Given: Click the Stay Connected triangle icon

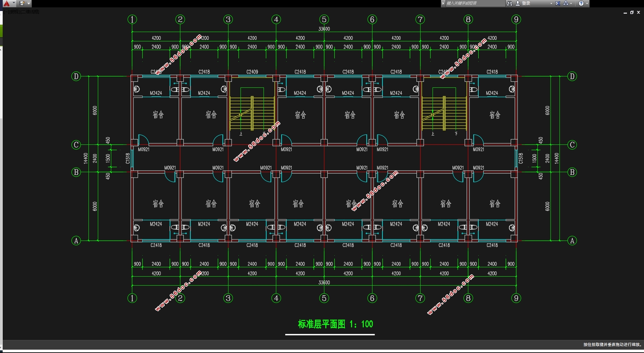Looking at the screenshot, I should click(x=566, y=3).
